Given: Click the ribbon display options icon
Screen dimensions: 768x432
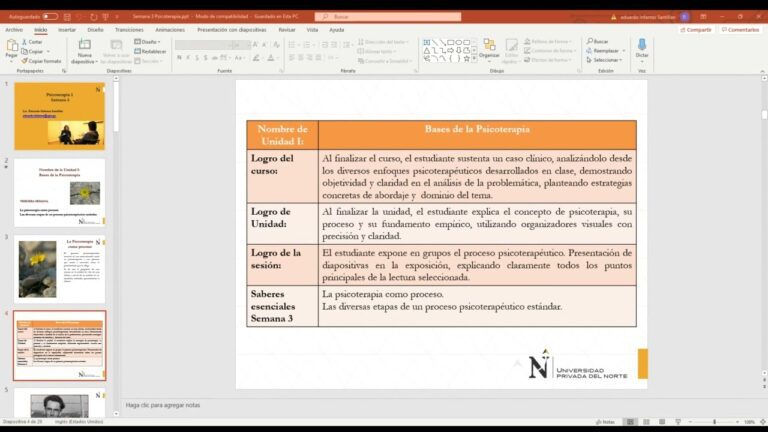Looking at the screenshot, I should (x=703, y=17).
